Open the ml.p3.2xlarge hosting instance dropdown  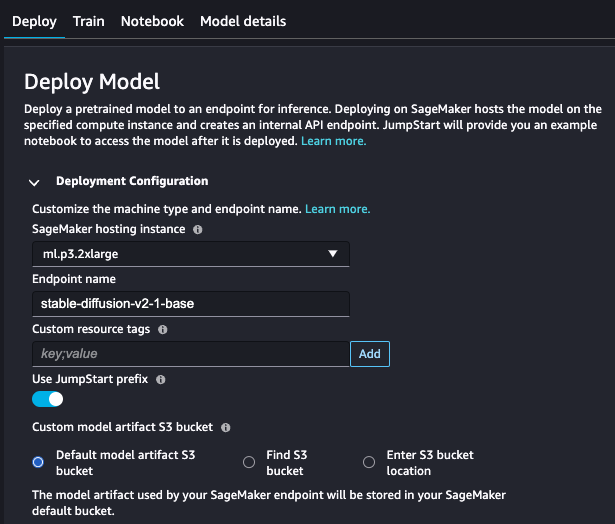coord(191,254)
